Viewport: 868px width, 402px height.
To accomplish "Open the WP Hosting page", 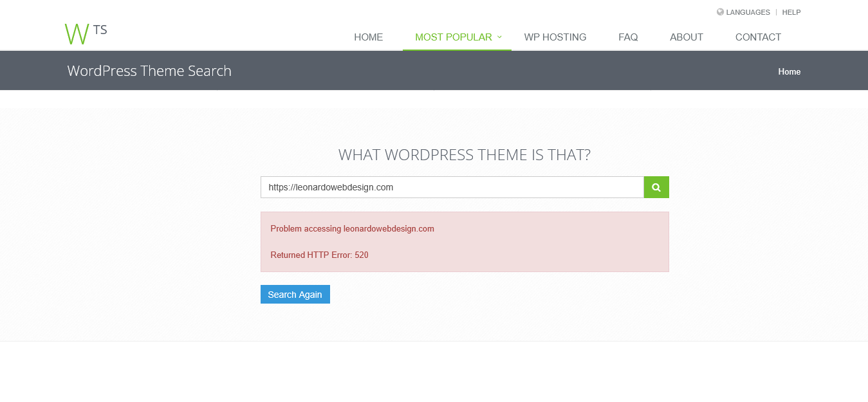I will (555, 37).
